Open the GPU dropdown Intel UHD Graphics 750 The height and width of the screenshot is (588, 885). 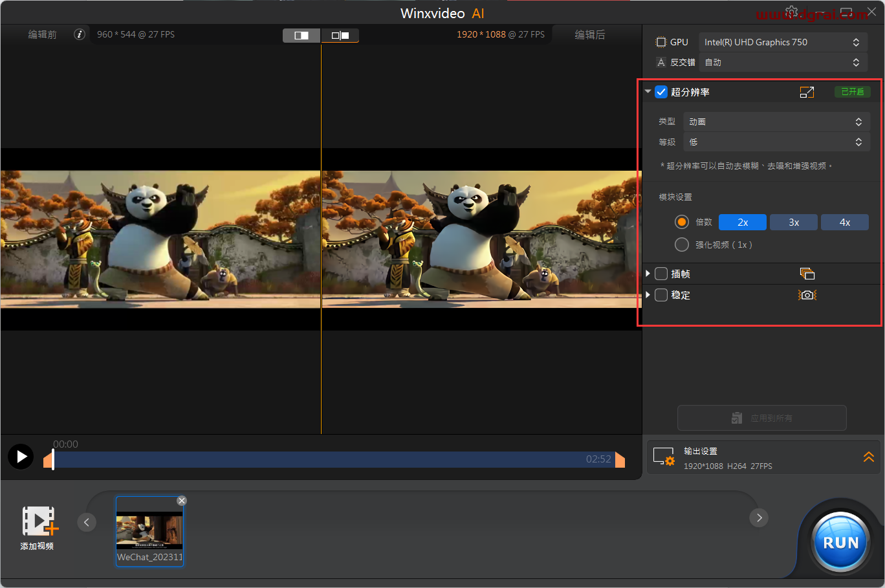(783, 42)
